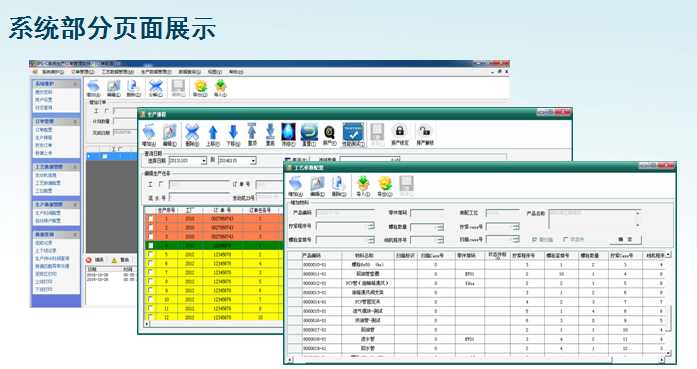Image resolution: width=697 pixels, height=369 pixels.
Task: Check row 3 checkbox in 生产排程 table
Action: (x=151, y=237)
